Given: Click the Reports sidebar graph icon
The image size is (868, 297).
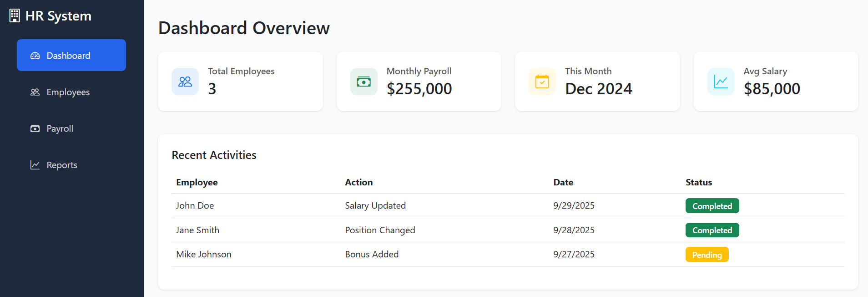Looking at the screenshot, I should click(35, 165).
